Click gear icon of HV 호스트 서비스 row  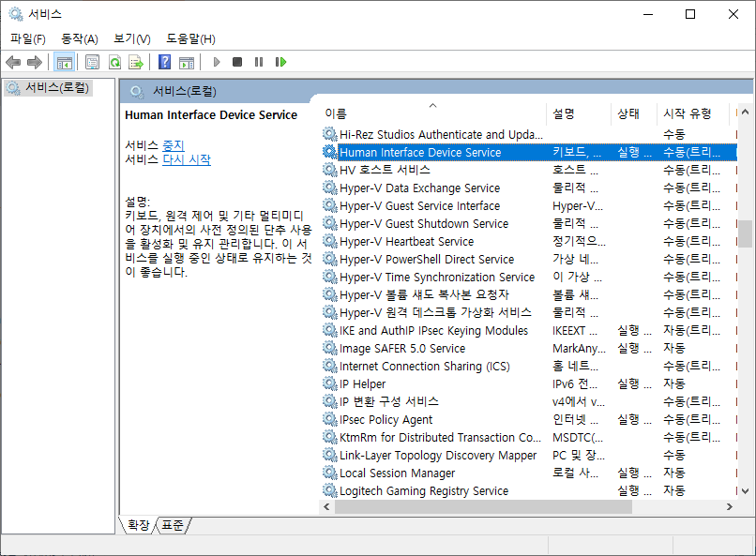tap(330, 170)
